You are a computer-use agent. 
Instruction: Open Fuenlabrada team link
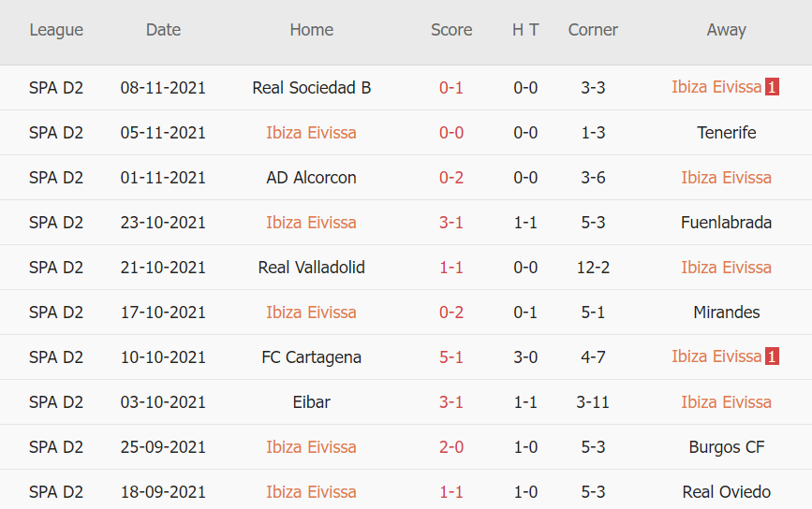tap(727, 223)
